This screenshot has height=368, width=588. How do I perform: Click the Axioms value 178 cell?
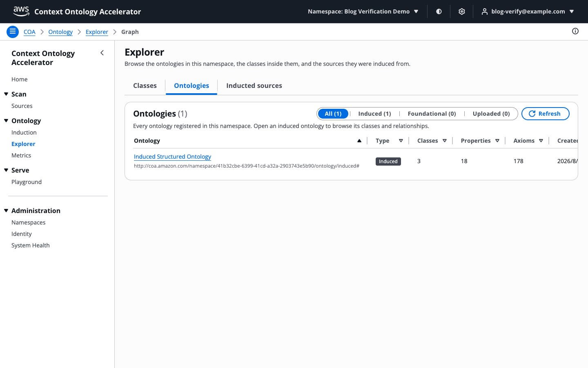tap(519, 161)
